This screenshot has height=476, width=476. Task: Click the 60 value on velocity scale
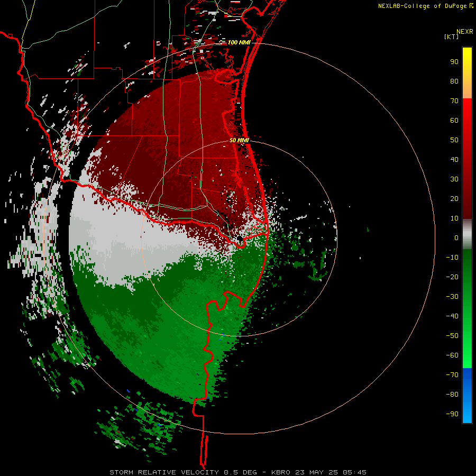(x=454, y=121)
